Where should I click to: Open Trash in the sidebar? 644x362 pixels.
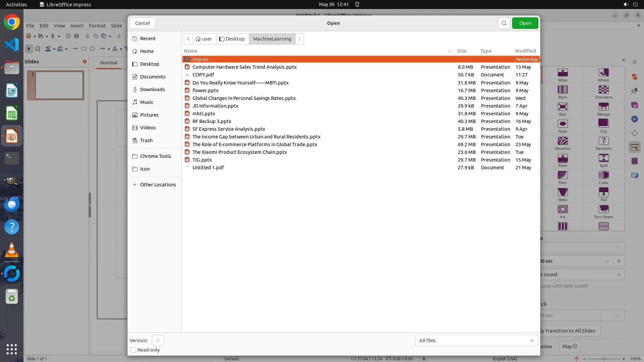tap(146, 140)
